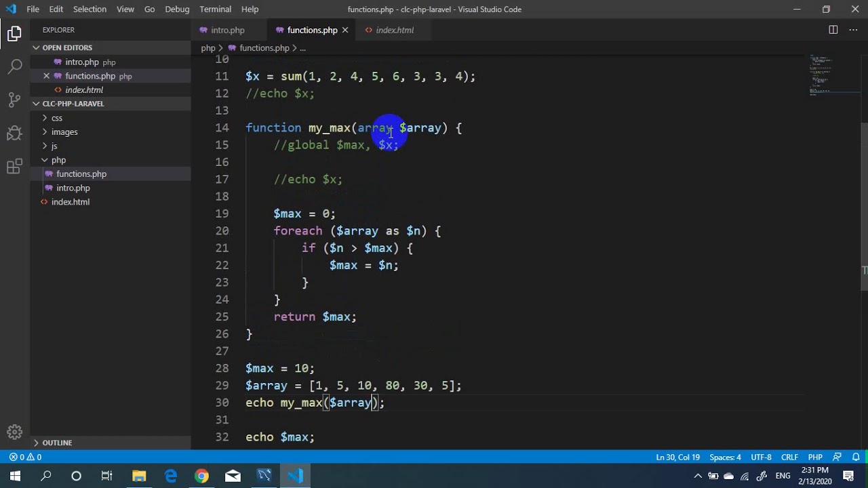
Task: Switch to the index.html tab
Action: (x=394, y=30)
